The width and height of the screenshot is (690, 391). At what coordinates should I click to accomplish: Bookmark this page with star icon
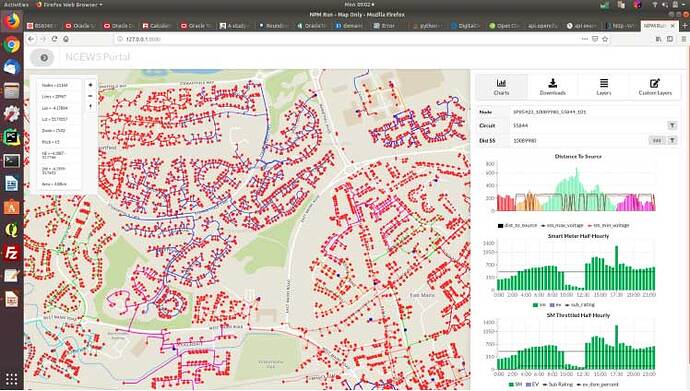point(605,39)
